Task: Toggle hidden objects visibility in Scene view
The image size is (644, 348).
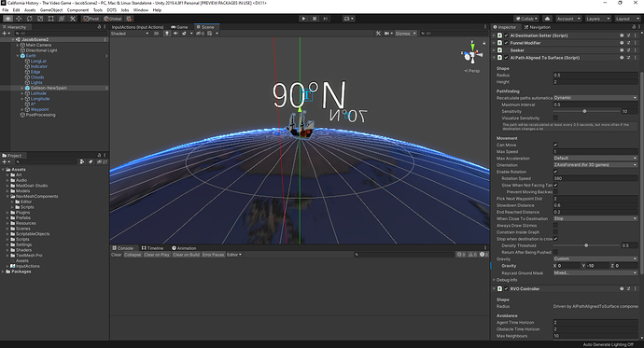Action: (x=200, y=34)
